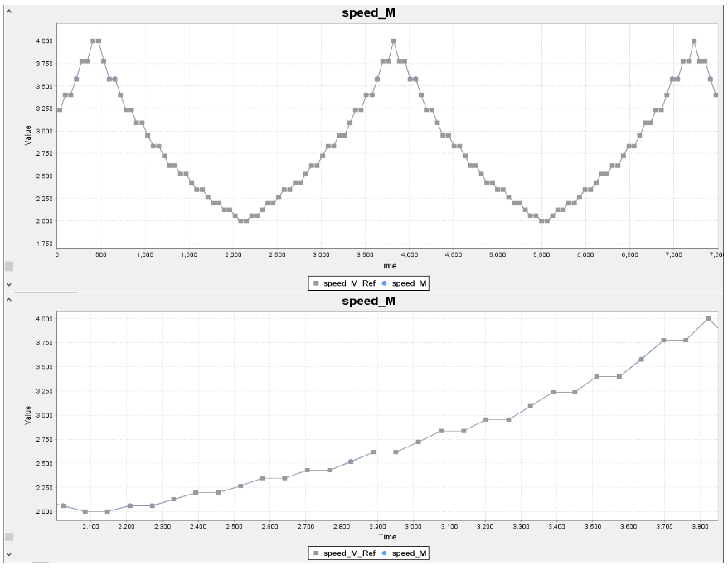Toggle speed_M series in the top chart legend

[x=403, y=283]
